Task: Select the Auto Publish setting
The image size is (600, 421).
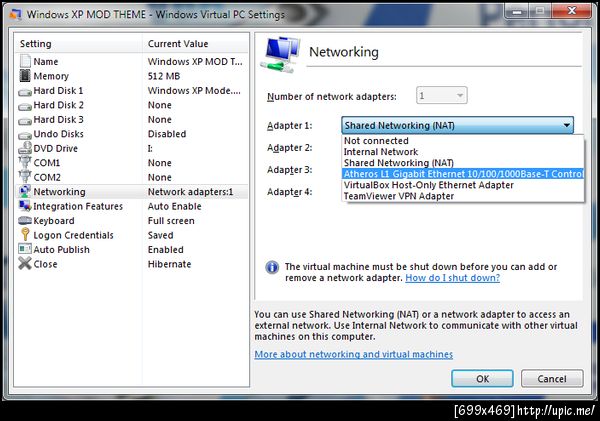Action: click(x=132, y=250)
